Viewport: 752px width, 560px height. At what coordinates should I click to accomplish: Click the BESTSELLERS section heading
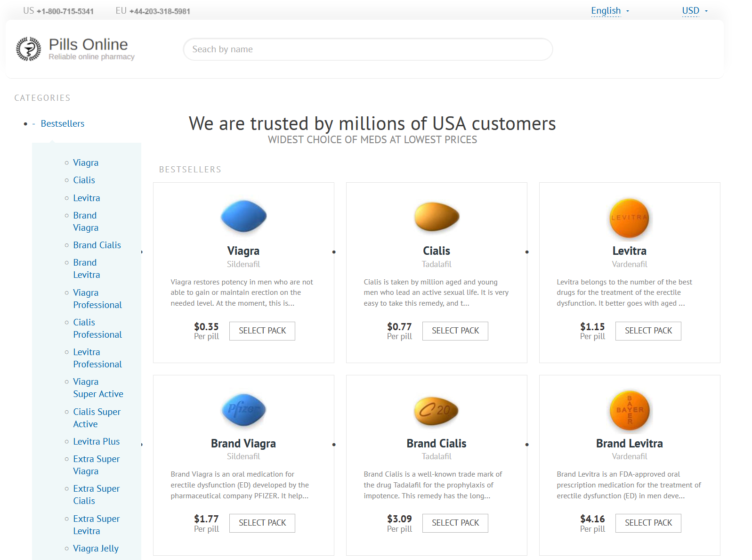(190, 170)
